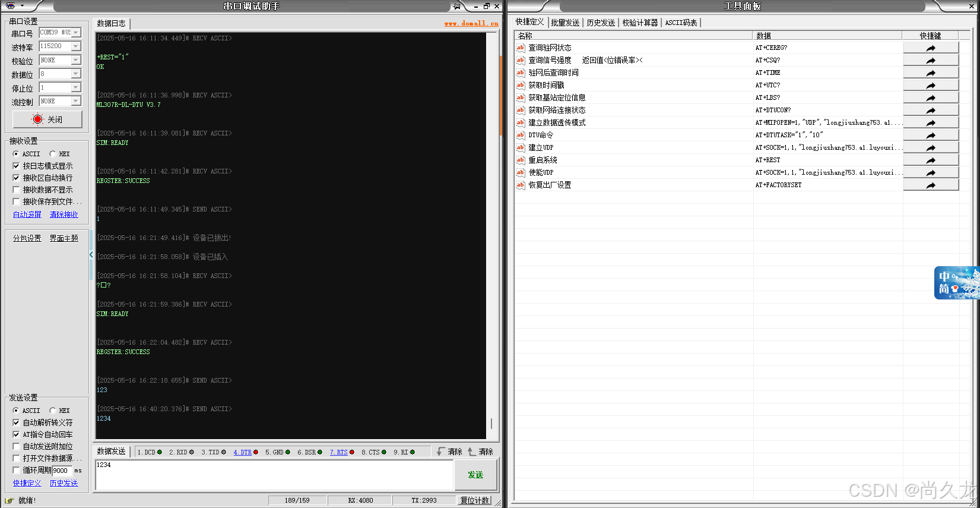Viewport: 980px width, 508px height.
Task: Select HEX receive mode radio
Action: 53,154
